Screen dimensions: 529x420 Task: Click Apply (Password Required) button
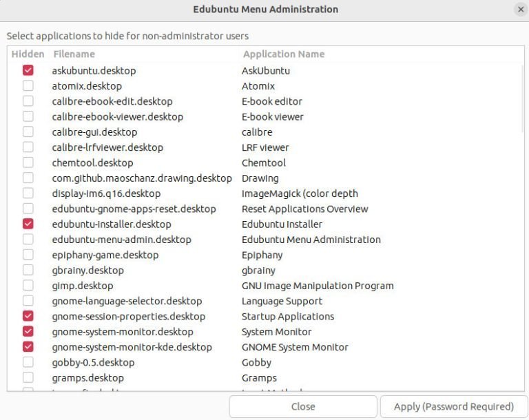click(454, 406)
